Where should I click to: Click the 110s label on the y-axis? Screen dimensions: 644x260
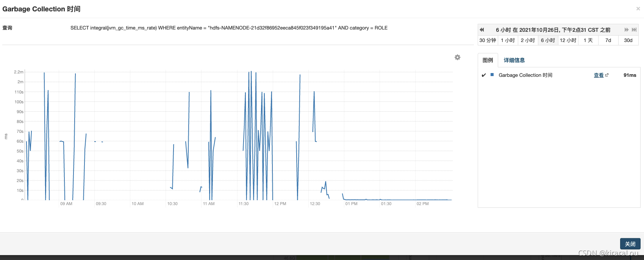[x=19, y=92]
